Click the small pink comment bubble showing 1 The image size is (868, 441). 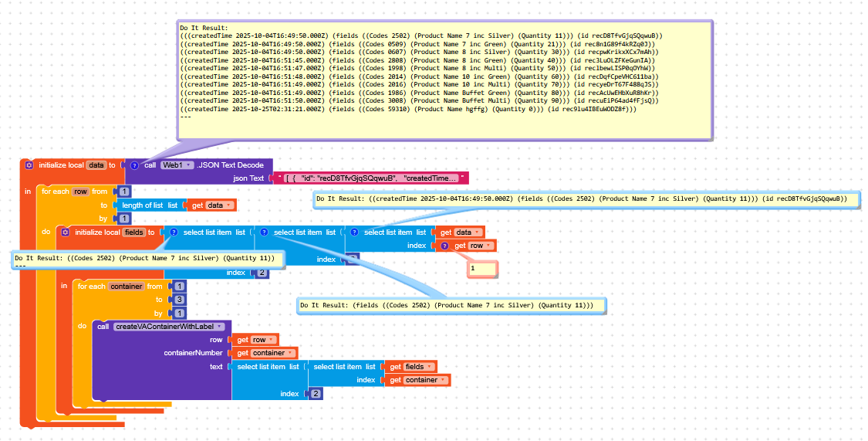click(481, 269)
